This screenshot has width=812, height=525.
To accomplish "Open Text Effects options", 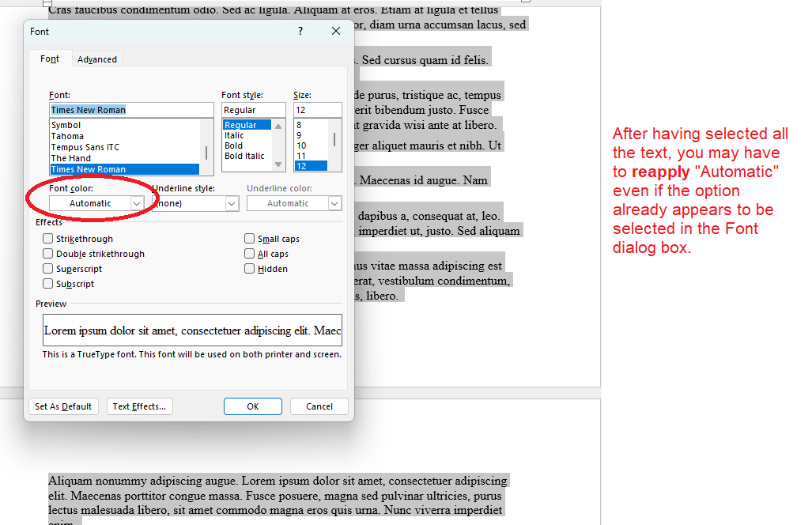I will pos(139,406).
